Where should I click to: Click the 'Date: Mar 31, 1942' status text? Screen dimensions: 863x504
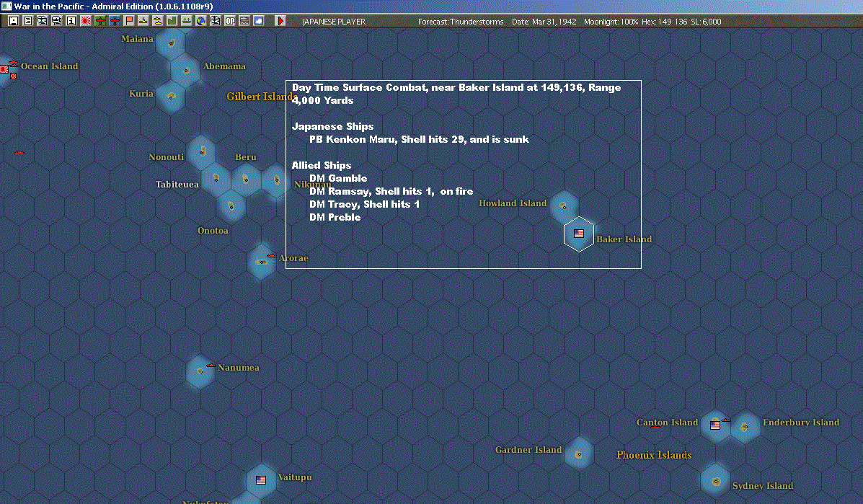(x=544, y=22)
